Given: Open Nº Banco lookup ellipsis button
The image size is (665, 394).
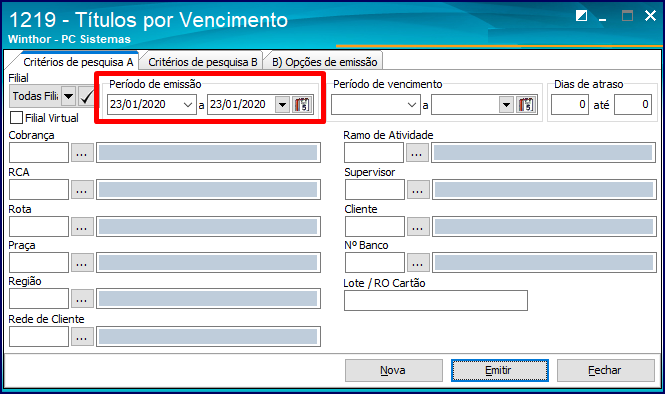Looking at the screenshot, I should click(x=418, y=263).
